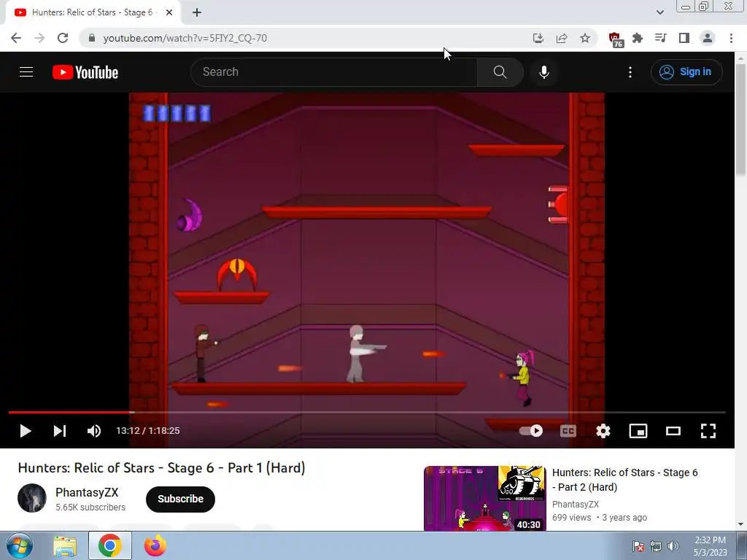Bookmark this page with the star icon
The image size is (747, 560).
click(585, 38)
